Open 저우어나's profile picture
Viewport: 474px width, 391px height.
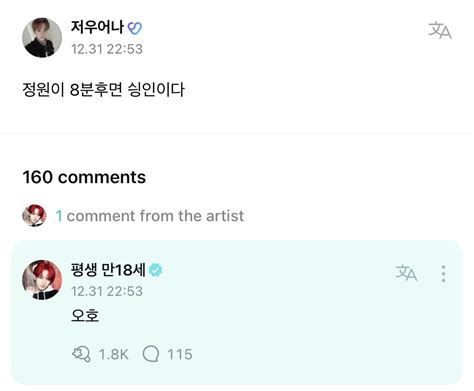pyautogui.click(x=42, y=38)
